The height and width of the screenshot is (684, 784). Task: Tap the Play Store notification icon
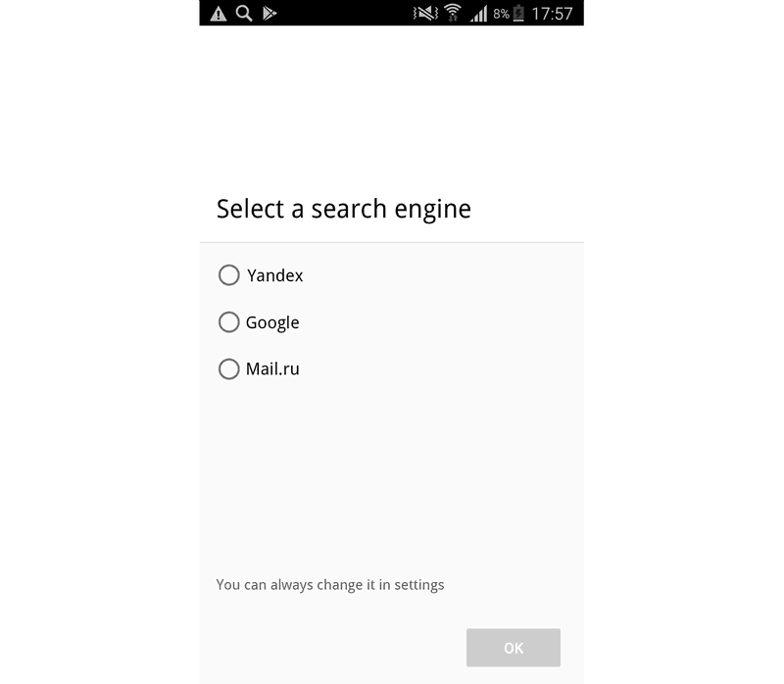tap(269, 13)
